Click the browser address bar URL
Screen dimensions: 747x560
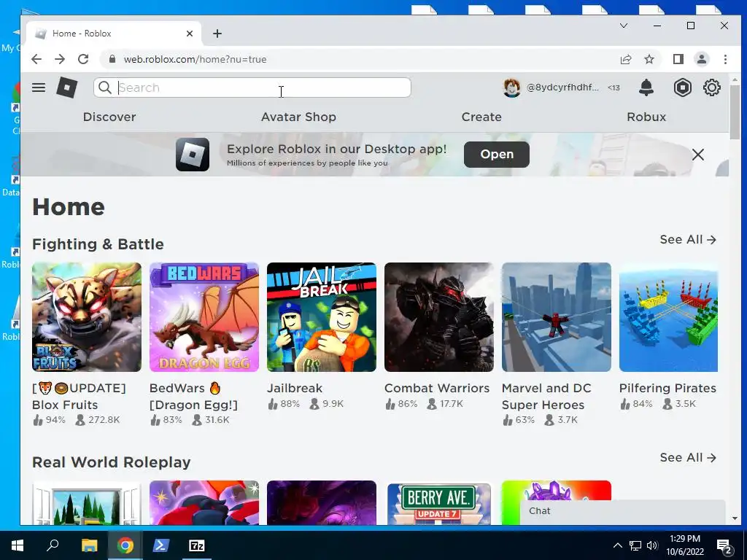[x=196, y=59]
